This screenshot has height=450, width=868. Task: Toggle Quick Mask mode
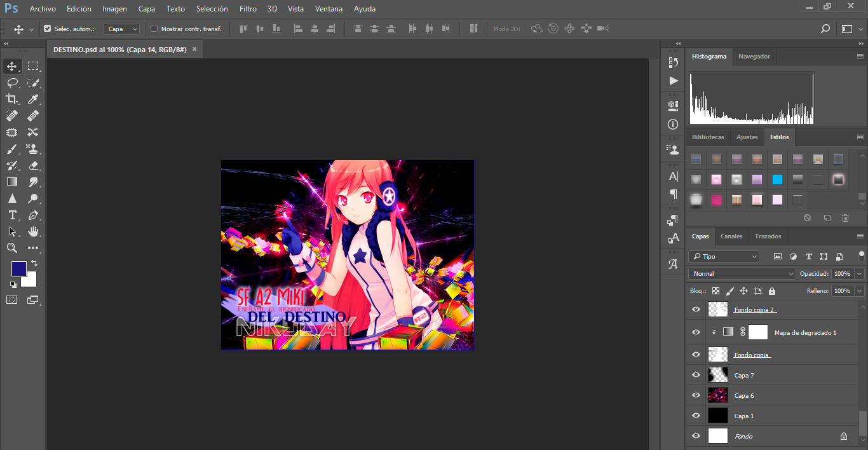12,299
